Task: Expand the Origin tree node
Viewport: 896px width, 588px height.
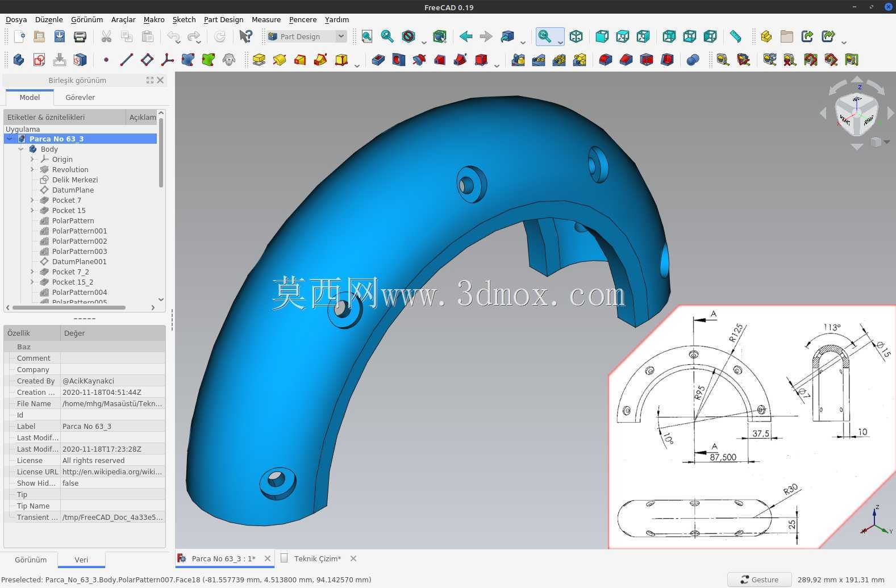Action: (x=32, y=159)
